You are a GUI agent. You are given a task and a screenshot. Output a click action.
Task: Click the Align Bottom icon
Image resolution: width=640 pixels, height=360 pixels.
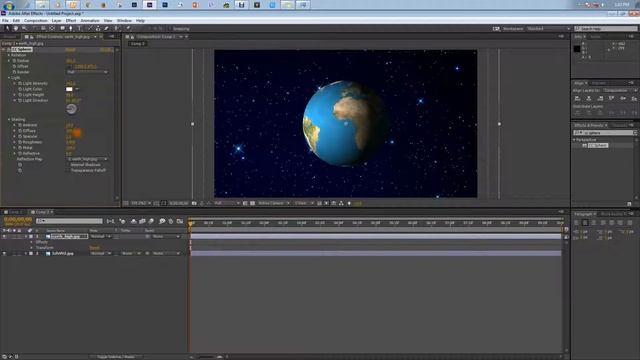tap(634, 98)
